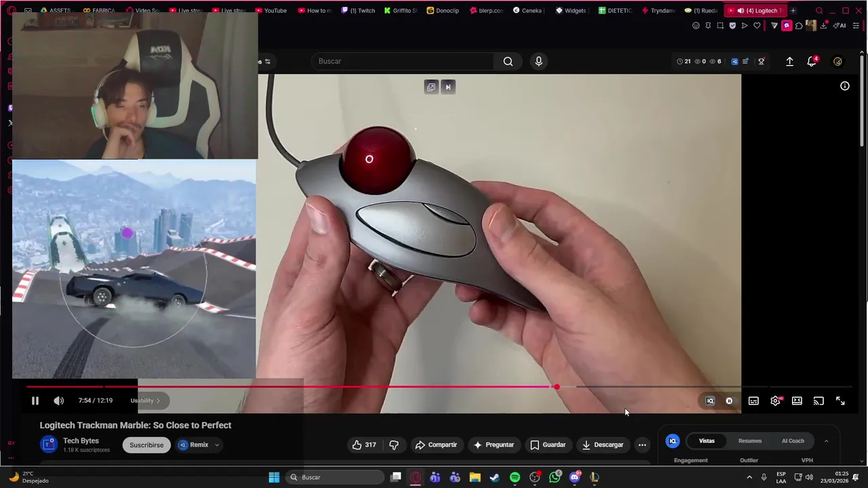Screen dimensions: 868x488
Task: Share the video via Compartir
Action: [x=436, y=445]
